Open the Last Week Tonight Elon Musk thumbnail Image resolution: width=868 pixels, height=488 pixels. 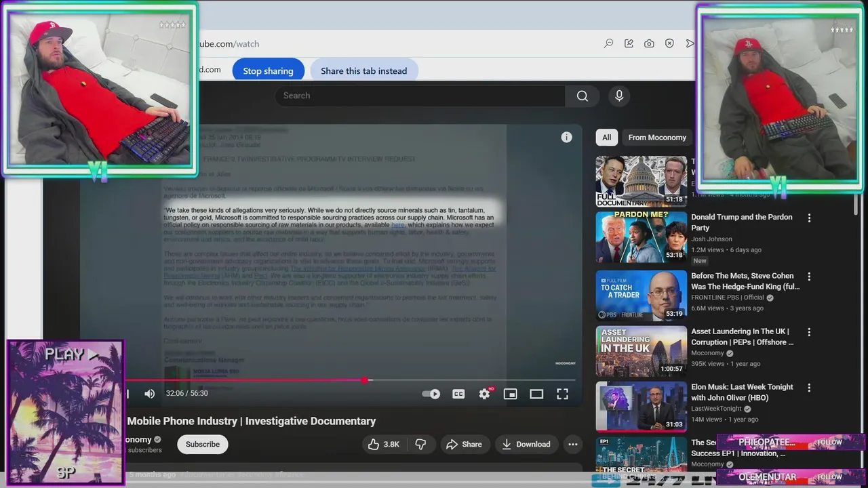click(641, 407)
